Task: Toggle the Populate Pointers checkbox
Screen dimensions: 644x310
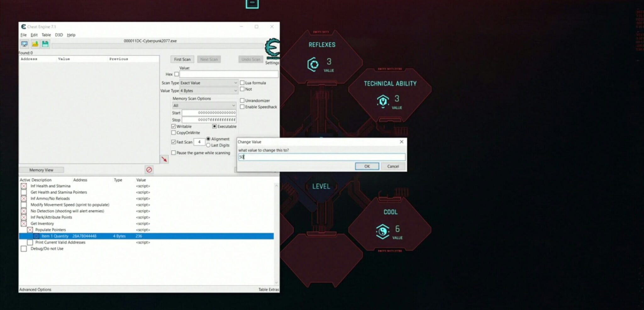Action: click(x=30, y=230)
